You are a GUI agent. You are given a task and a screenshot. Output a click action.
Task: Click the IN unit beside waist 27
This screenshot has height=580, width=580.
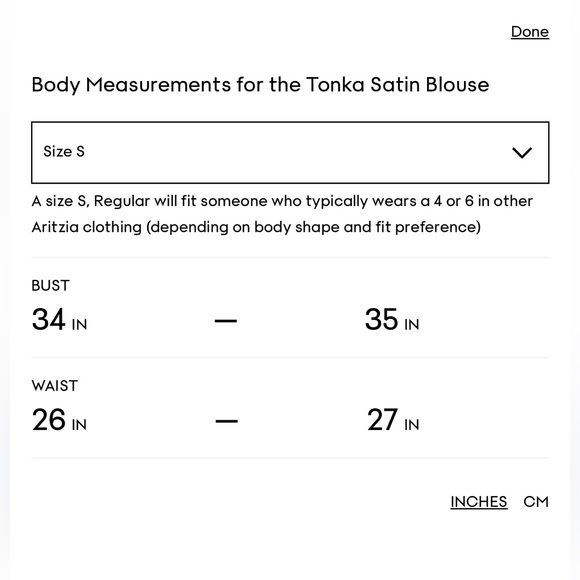click(412, 425)
